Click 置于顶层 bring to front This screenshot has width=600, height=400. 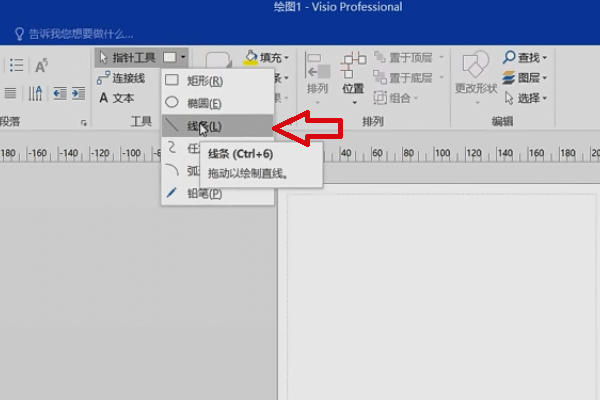(x=406, y=58)
